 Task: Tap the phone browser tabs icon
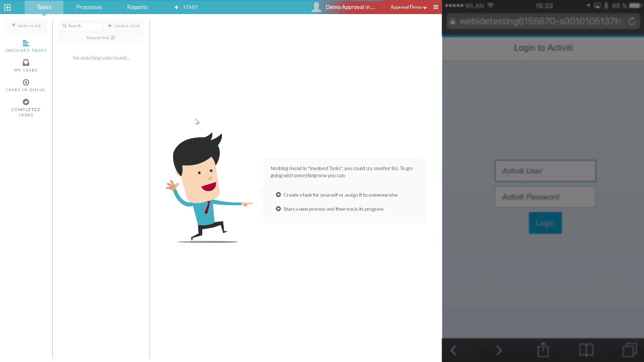click(629, 350)
